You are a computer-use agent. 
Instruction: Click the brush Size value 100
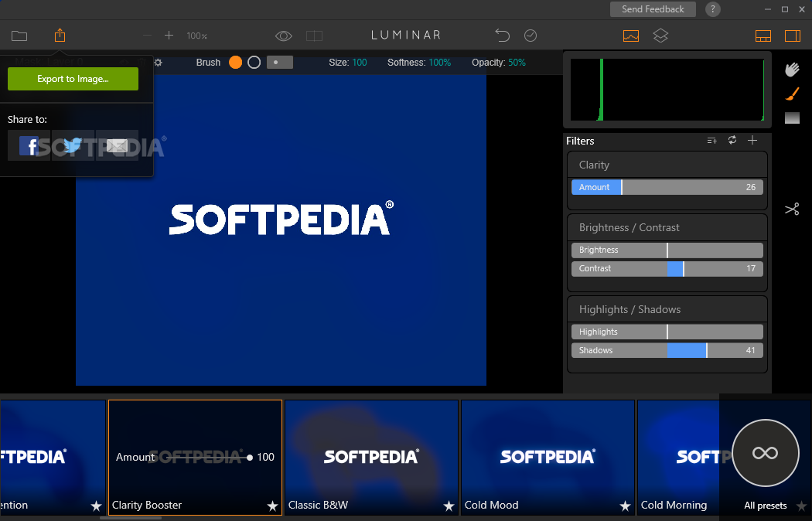(x=360, y=63)
